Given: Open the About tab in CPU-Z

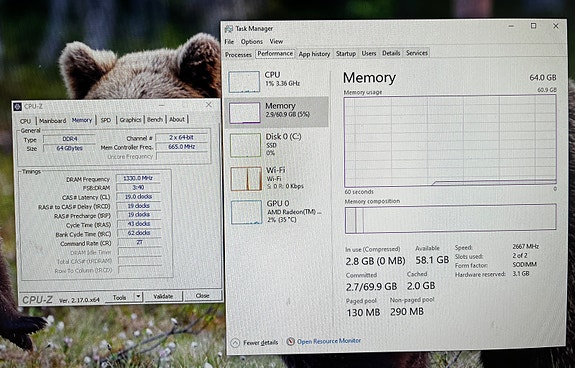Looking at the screenshot, I should click(x=177, y=119).
